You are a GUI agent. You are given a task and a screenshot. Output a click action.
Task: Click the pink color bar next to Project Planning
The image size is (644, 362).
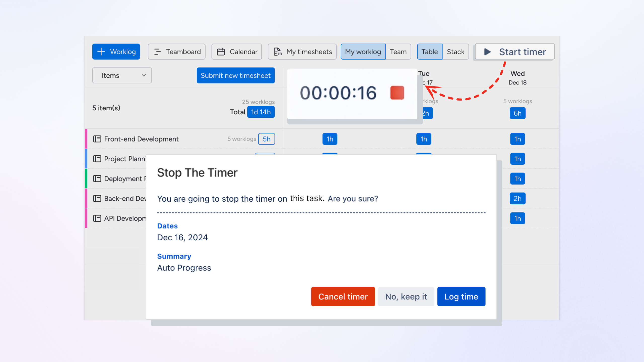pos(86,159)
